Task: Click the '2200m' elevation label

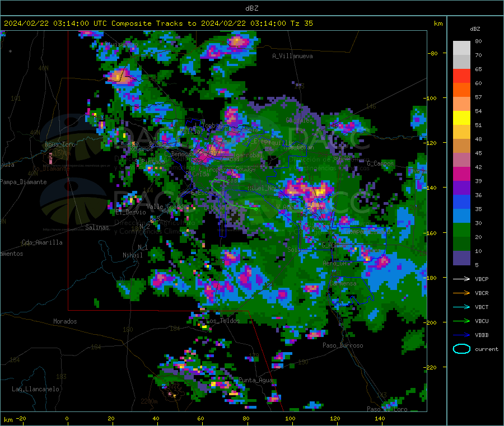Action: (x=149, y=401)
